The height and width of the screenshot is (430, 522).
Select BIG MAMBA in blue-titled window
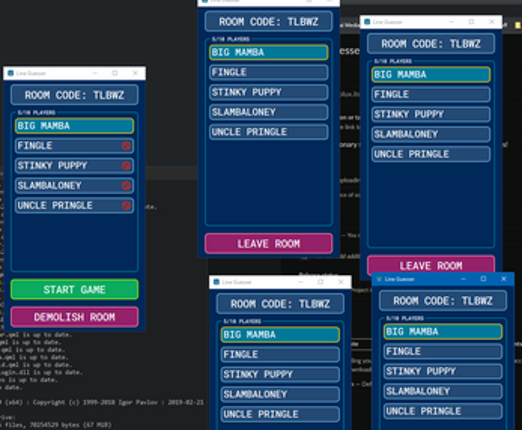click(x=443, y=332)
